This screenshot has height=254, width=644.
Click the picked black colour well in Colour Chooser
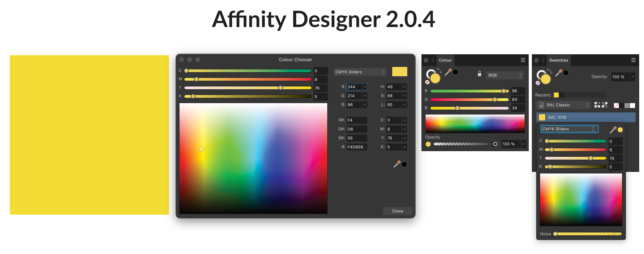click(404, 164)
